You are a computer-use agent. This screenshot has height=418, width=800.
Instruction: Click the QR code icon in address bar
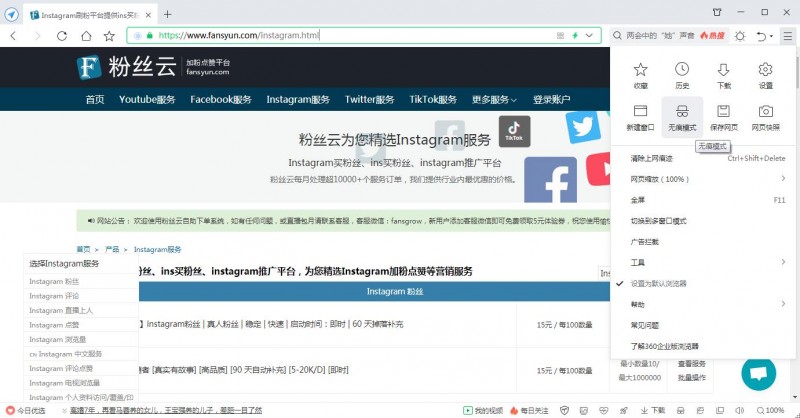click(x=560, y=36)
